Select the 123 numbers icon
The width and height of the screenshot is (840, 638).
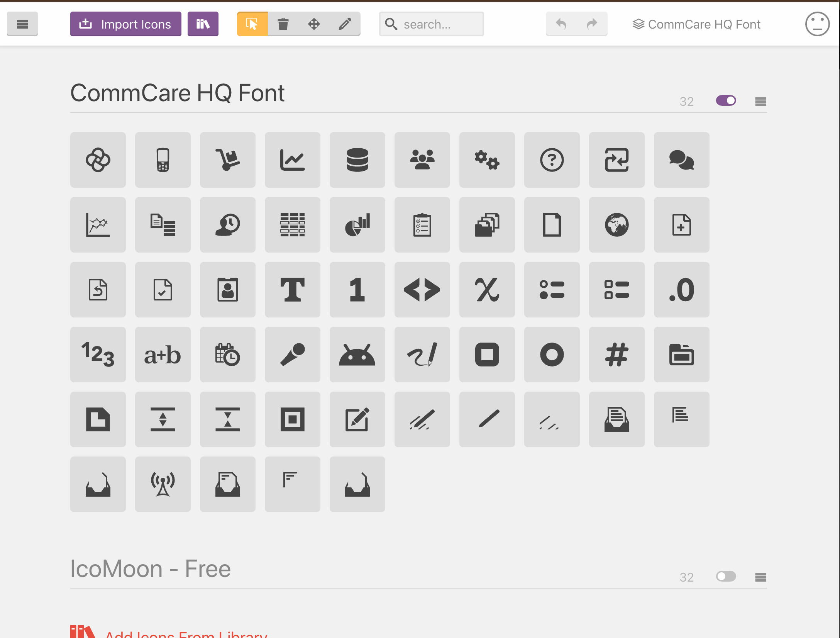(98, 355)
